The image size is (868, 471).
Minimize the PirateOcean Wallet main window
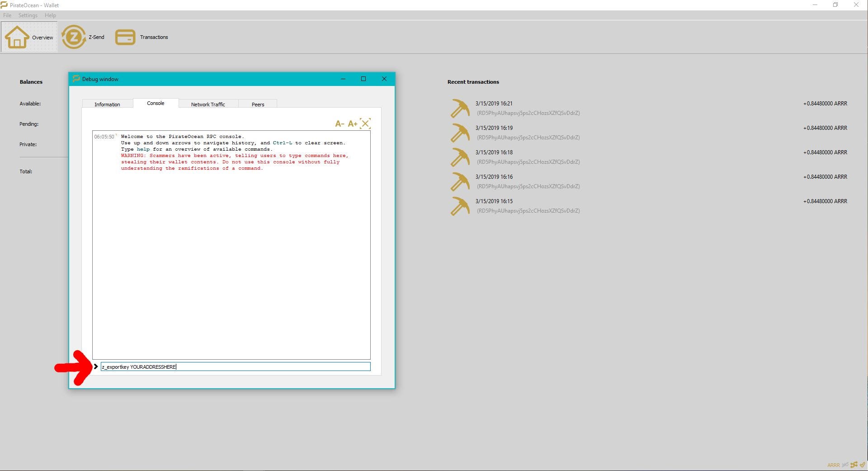point(815,5)
